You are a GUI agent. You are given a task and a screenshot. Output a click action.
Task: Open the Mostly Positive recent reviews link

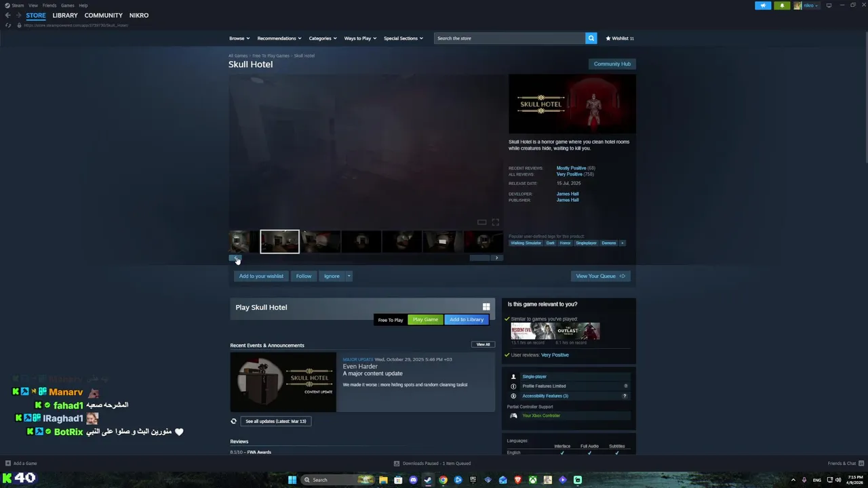point(571,168)
